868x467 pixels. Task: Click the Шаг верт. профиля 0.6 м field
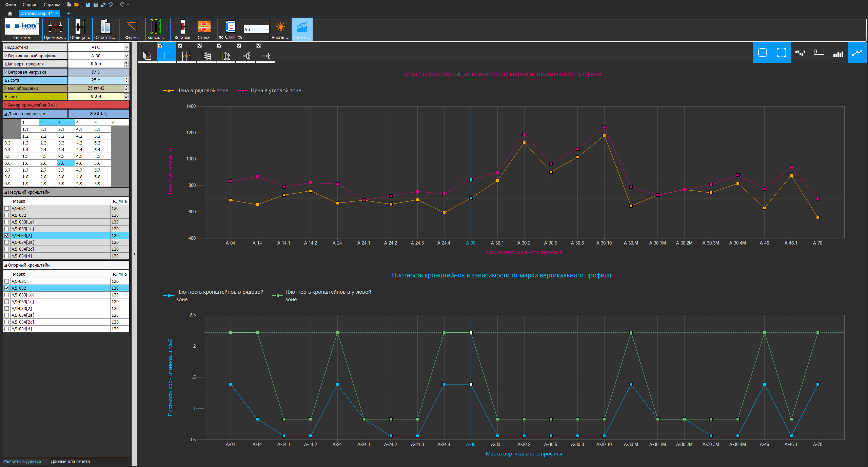point(96,64)
